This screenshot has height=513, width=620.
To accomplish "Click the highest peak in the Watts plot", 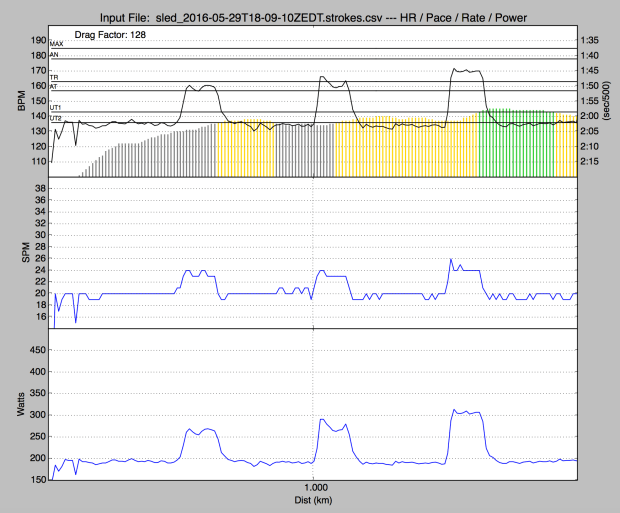I will click(x=454, y=410).
